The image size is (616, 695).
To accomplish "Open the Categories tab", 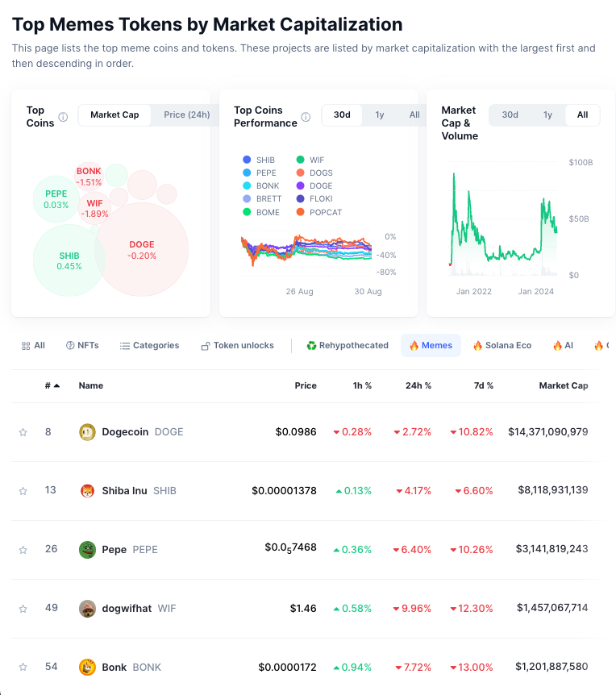I will point(149,346).
